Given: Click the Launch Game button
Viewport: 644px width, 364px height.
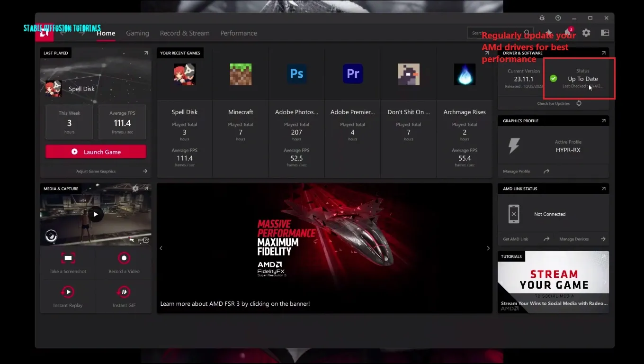Looking at the screenshot, I should pyautogui.click(x=96, y=152).
